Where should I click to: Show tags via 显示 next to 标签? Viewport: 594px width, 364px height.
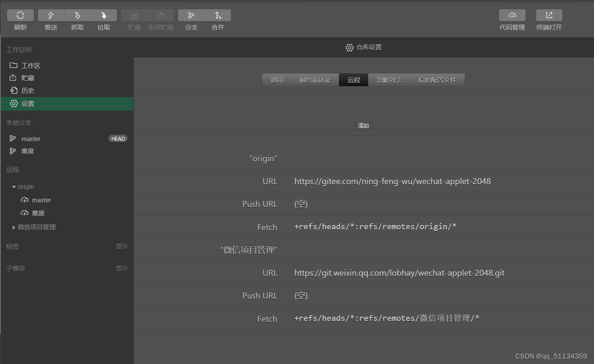click(x=122, y=246)
